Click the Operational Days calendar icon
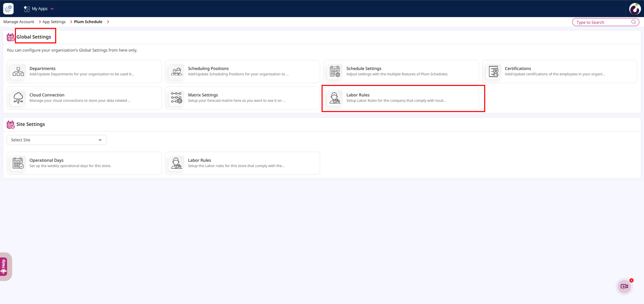Viewport: 644px width, 304px height. point(18,163)
